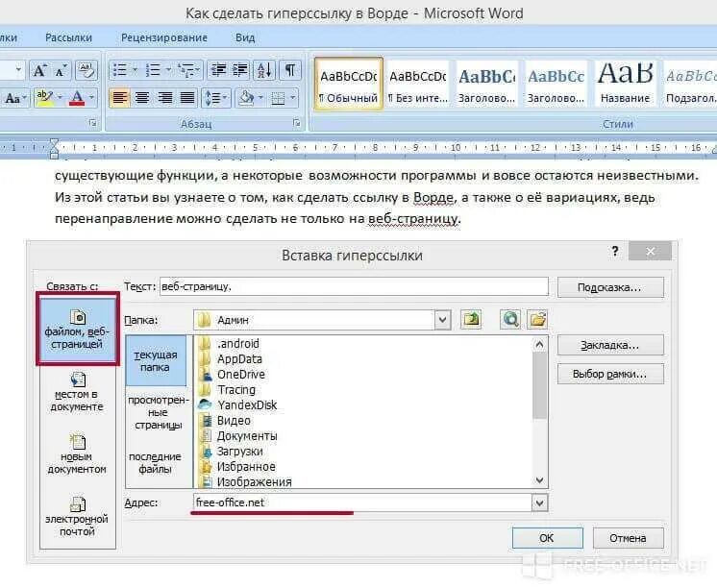Align text right
Image resolution: width=717 pixels, height=588 pixels.
(164, 97)
